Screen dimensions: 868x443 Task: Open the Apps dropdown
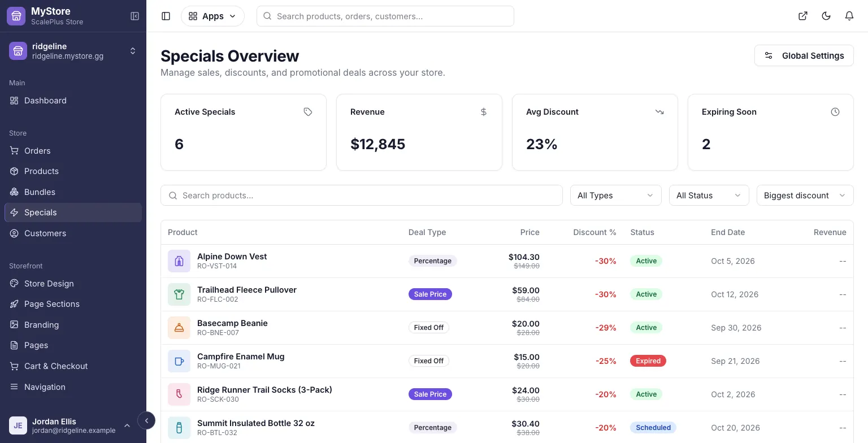pos(212,16)
